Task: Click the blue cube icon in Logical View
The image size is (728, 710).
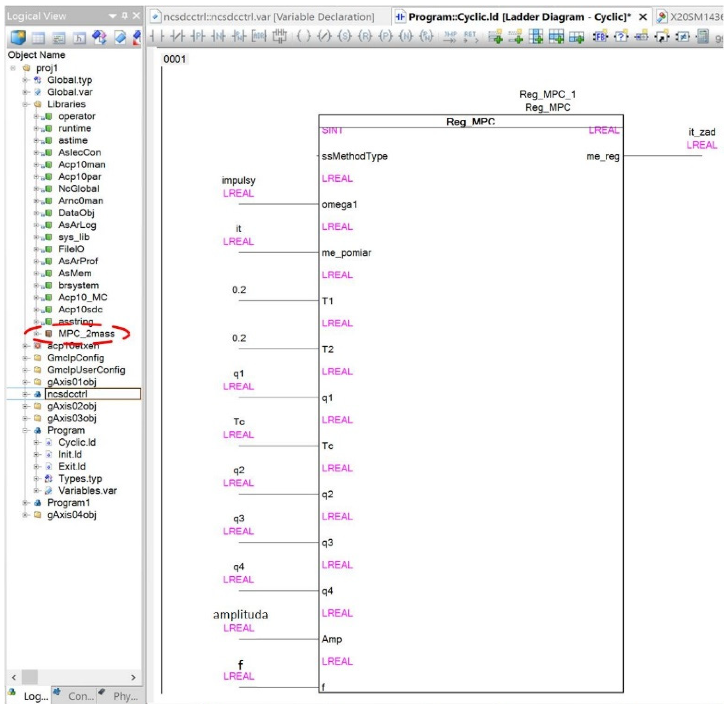Action: tap(18, 37)
